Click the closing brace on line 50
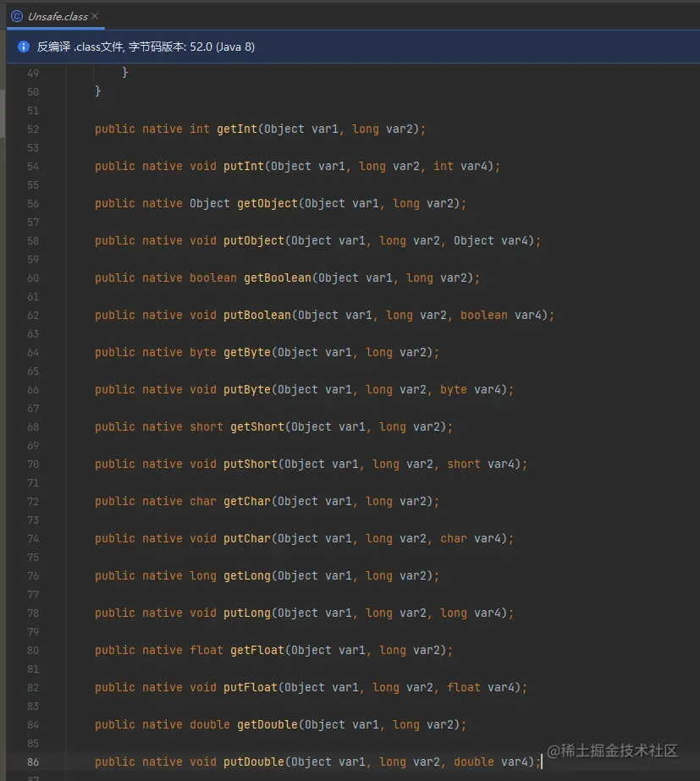Viewport: 700px width, 781px height. click(x=97, y=91)
